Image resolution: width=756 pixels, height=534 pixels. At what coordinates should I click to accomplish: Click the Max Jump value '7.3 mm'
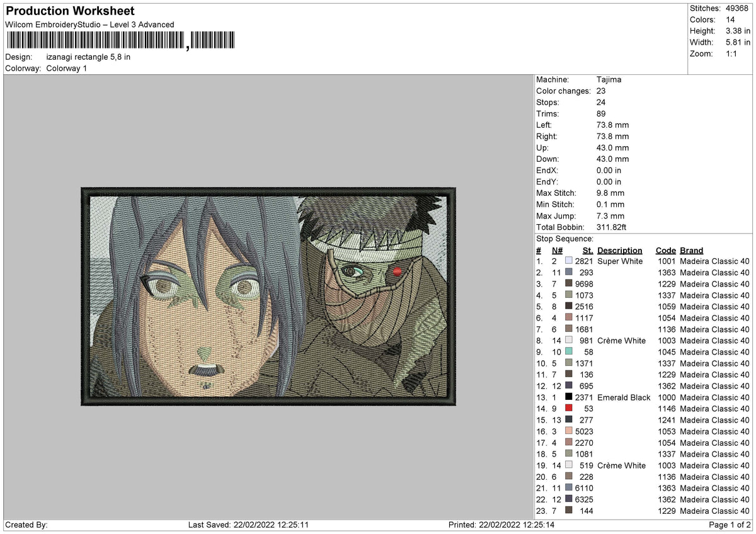point(610,216)
